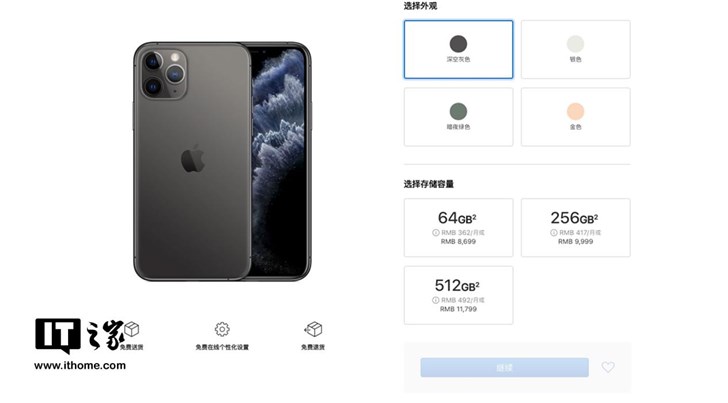Image resolution: width=728 pixels, height=403 pixels.
Task: Choose the 512GB storage option
Action: (458, 295)
